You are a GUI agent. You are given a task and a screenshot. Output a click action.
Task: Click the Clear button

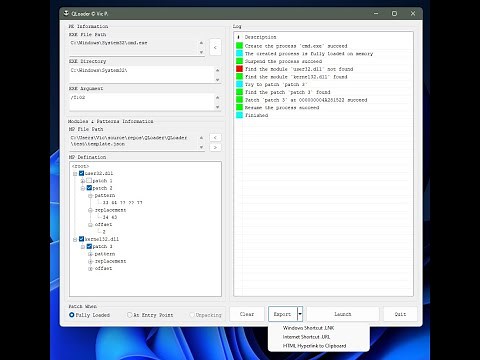click(247, 314)
